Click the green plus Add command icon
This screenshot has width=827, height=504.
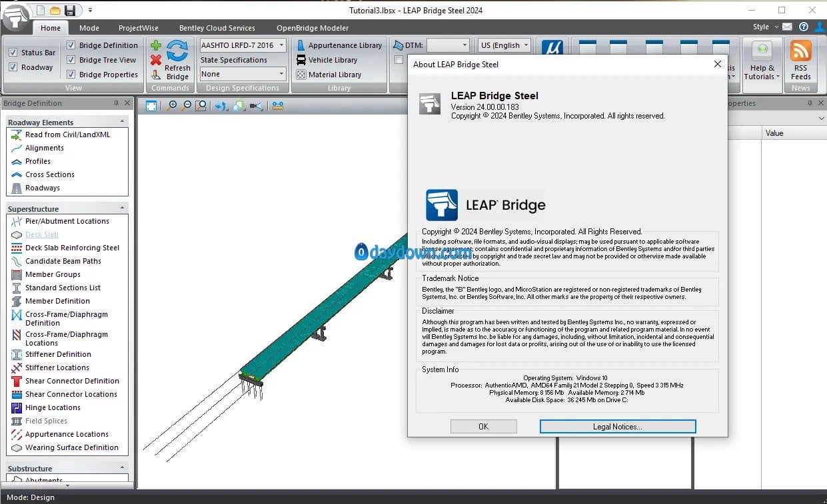click(x=155, y=45)
